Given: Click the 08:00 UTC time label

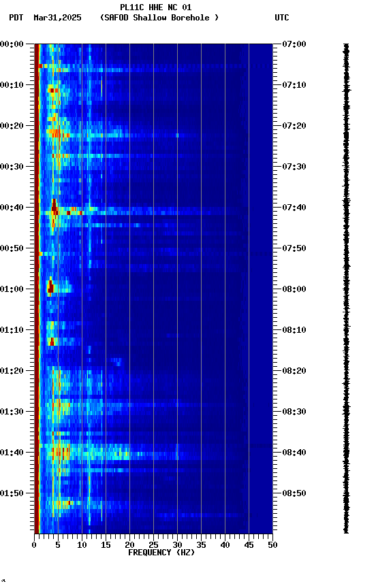Looking at the screenshot, I should click(x=294, y=289).
